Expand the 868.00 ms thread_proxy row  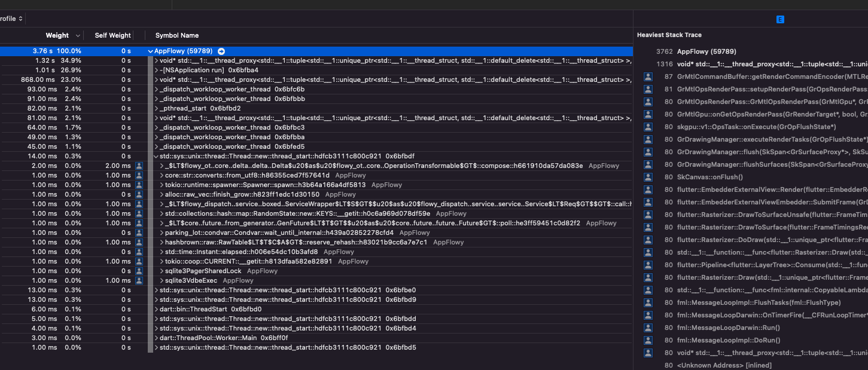[x=156, y=80]
